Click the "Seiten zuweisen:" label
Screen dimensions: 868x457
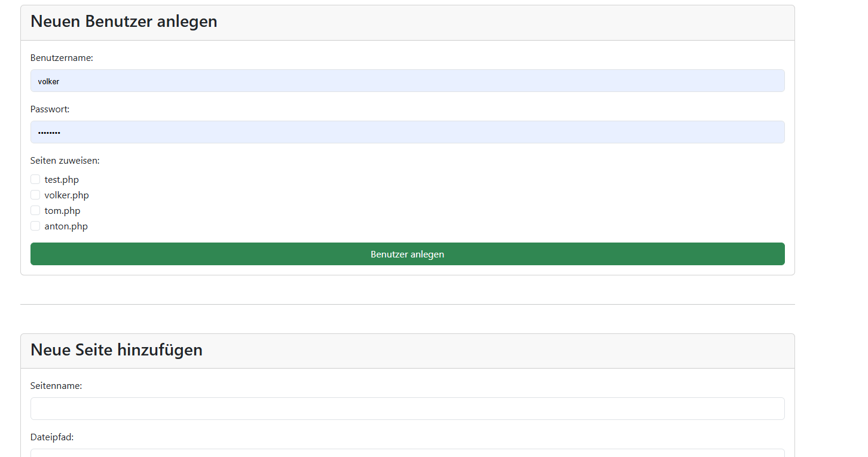click(x=65, y=161)
